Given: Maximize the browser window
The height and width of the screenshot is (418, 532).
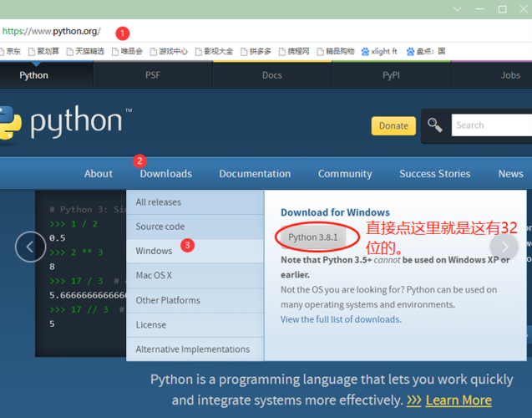Looking at the screenshot, I should pos(502,9).
